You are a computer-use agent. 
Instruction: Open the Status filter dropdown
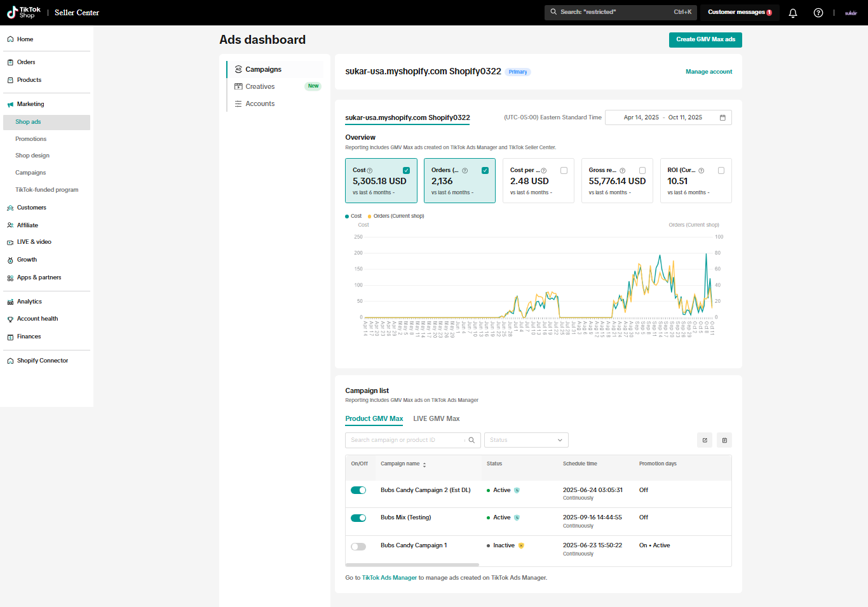[x=526, y=440]
